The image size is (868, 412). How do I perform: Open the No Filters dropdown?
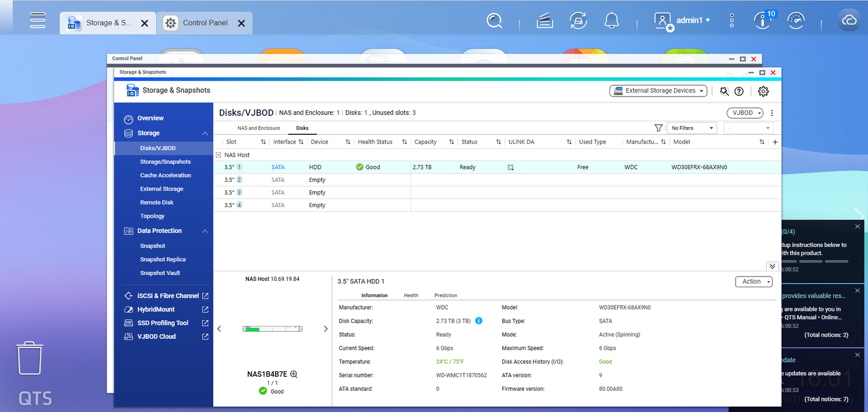(x=692, y=128)
